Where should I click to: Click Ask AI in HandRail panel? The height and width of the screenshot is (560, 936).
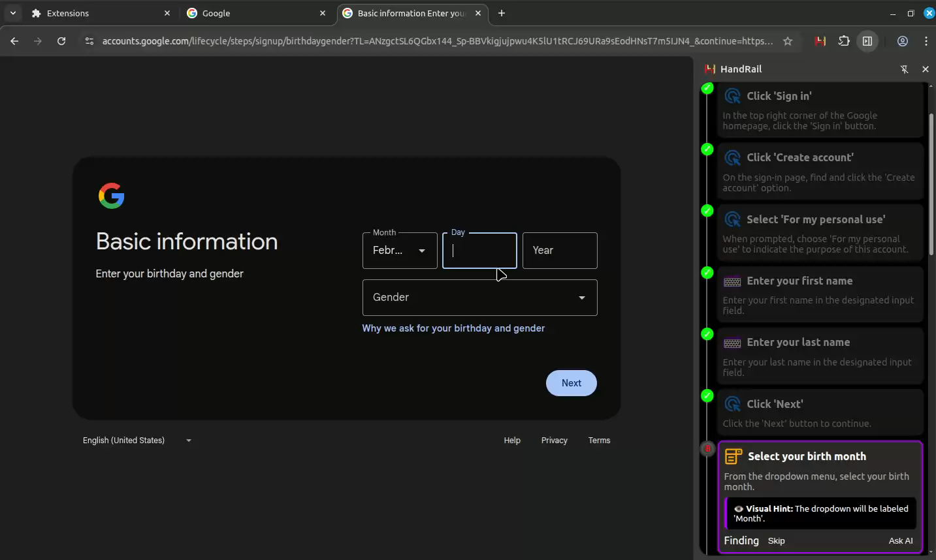(901, 541)
